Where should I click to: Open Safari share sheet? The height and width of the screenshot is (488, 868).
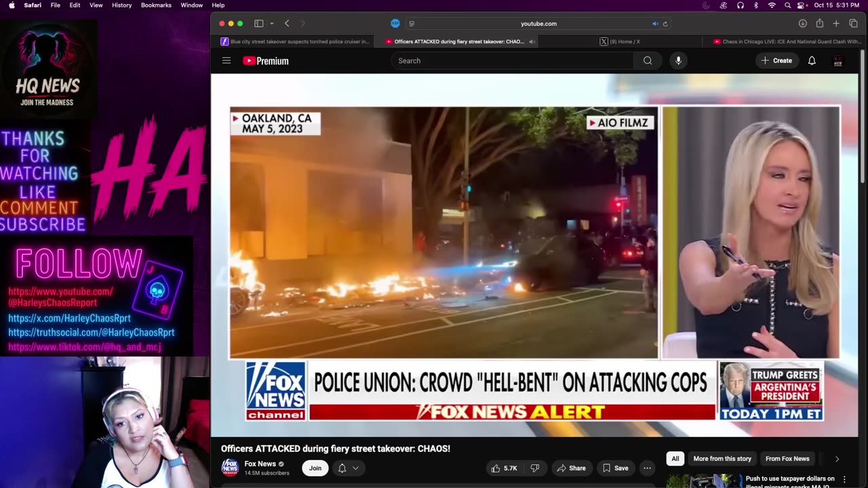[819, 23]
